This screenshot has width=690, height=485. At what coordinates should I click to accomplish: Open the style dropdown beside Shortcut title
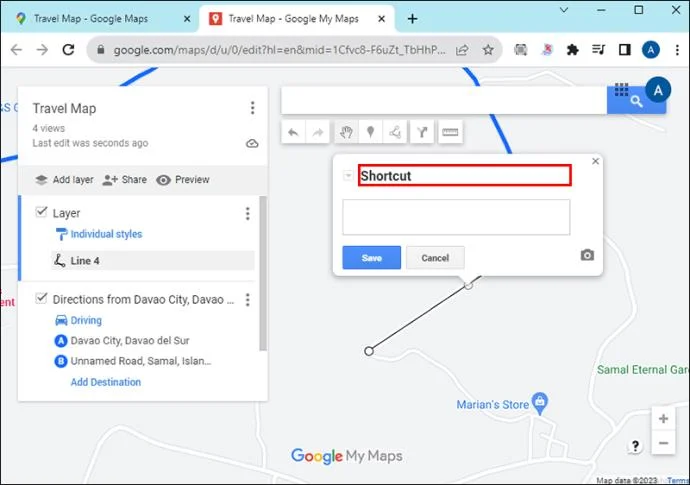(348, 176)
